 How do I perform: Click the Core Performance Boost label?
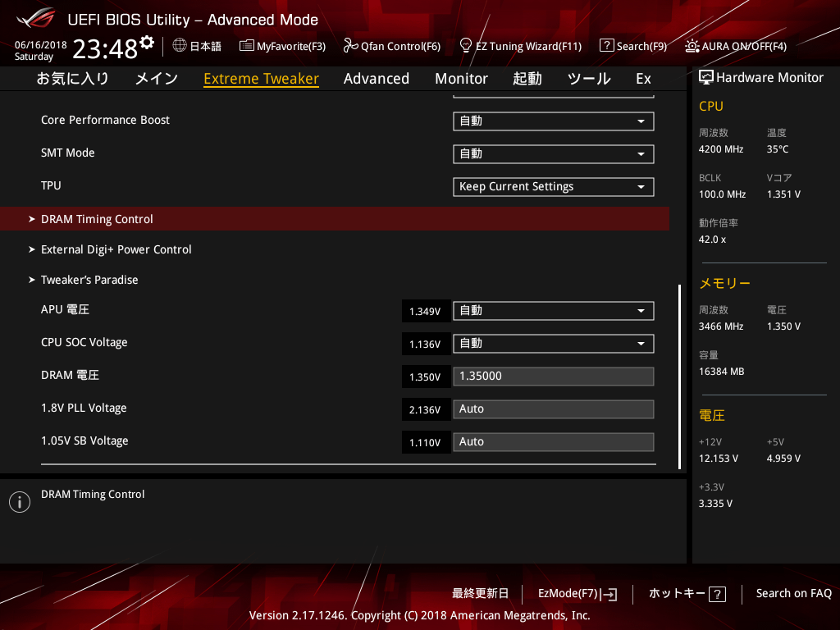pyautogui.click(x=105, y=120)
